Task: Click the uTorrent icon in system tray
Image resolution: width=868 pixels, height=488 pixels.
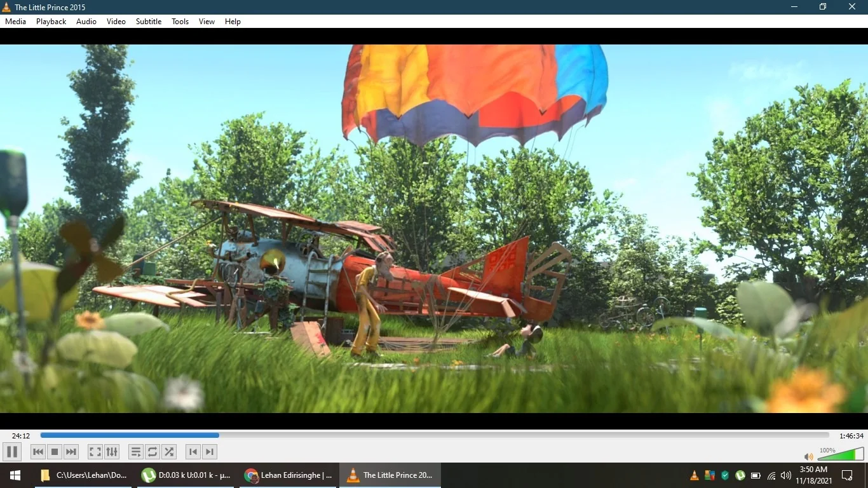Action: 740,475
